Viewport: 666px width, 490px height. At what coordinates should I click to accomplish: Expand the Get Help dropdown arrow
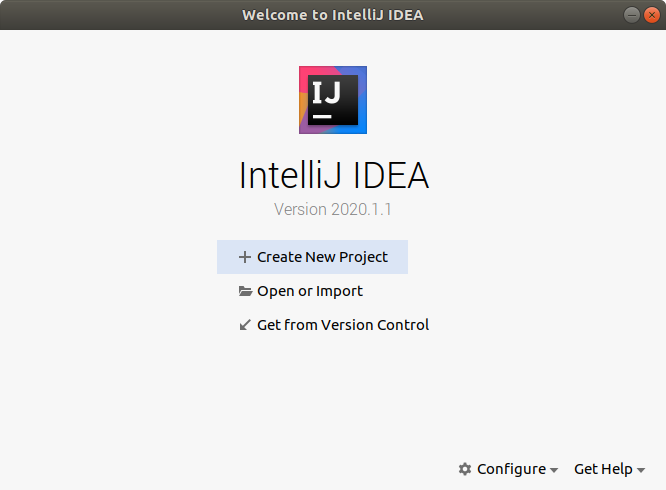(641, 470)
